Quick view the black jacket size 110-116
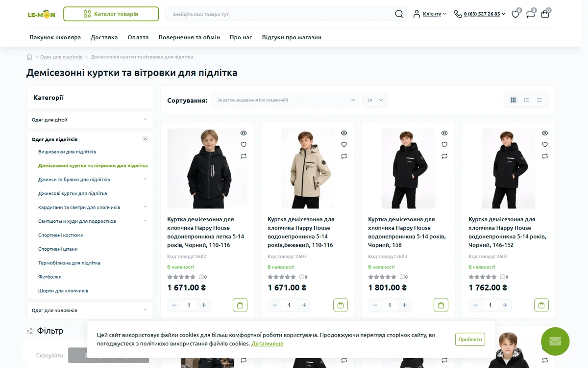 point(244,133)
